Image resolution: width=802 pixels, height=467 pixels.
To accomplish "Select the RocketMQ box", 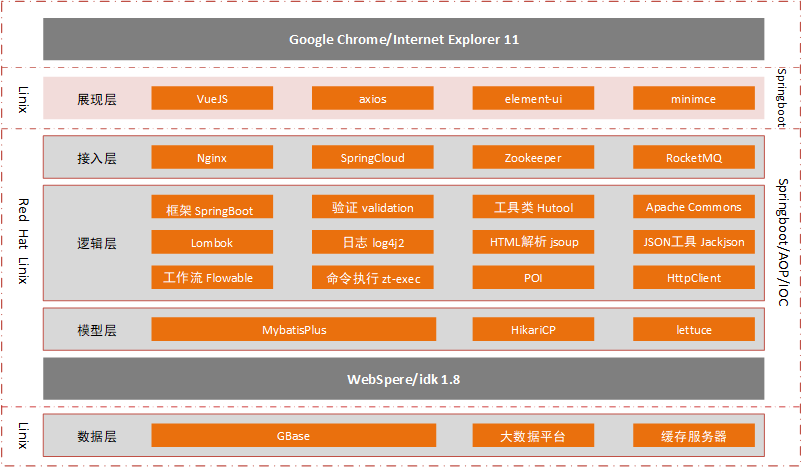I will pyautogui.click(x=694, y=157).
